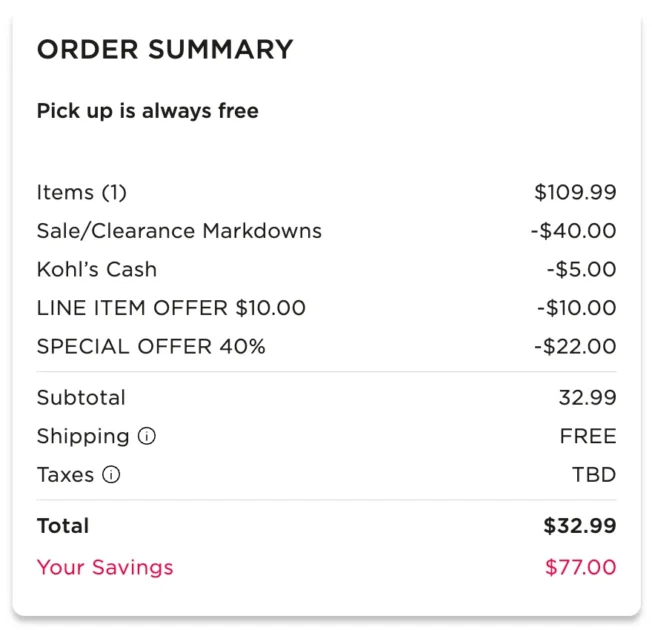Click the pink Your Savings label

pos(105,568)
